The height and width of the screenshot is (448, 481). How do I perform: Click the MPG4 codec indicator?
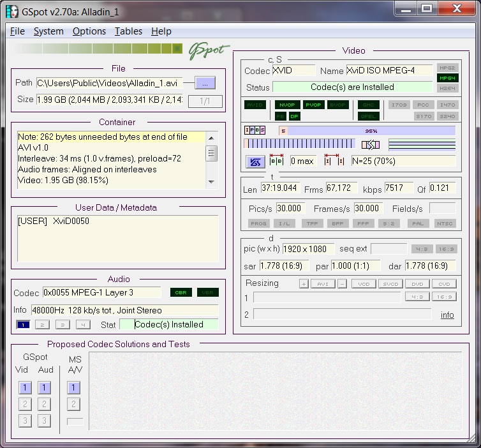tap(447, 78)
